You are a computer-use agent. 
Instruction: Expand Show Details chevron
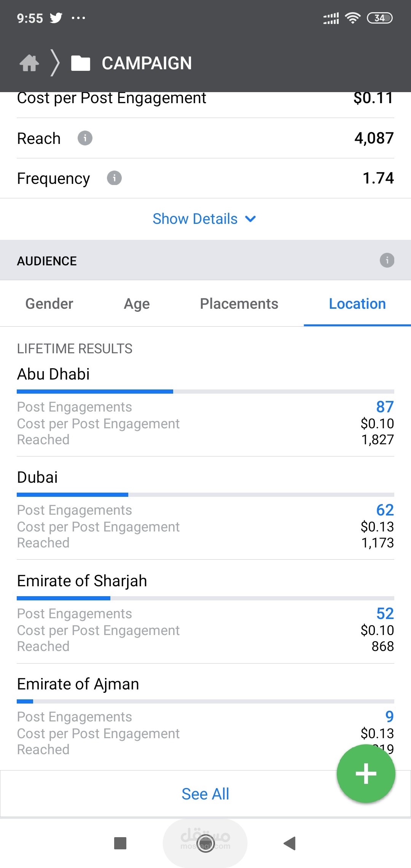click(250, 219)
